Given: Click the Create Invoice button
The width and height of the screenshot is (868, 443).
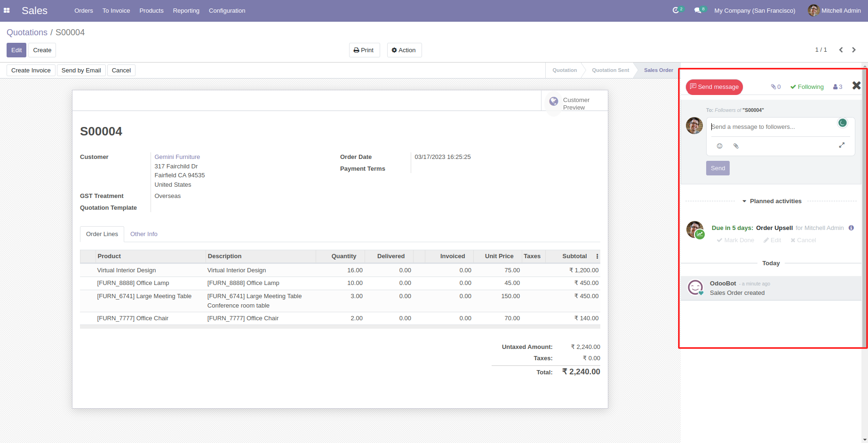Looking at the screenshot, I should tap(31, 71).
